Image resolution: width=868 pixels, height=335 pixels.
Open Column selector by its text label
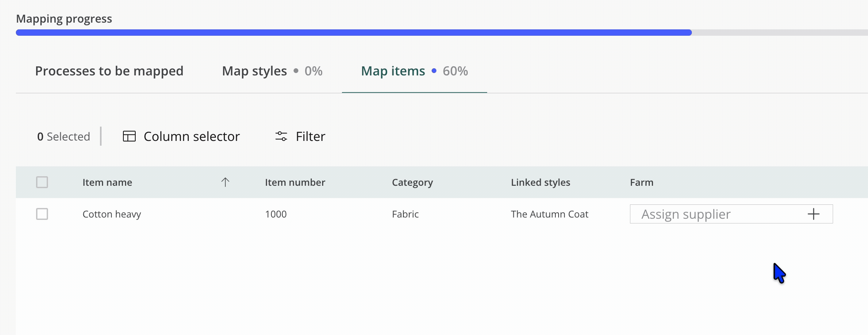point(192,137)
